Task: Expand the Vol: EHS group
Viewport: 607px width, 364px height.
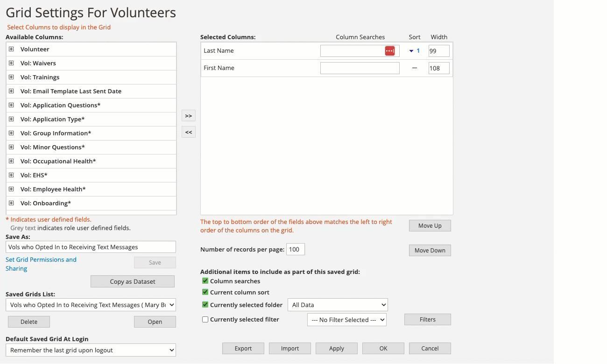Action: [11, 175]
